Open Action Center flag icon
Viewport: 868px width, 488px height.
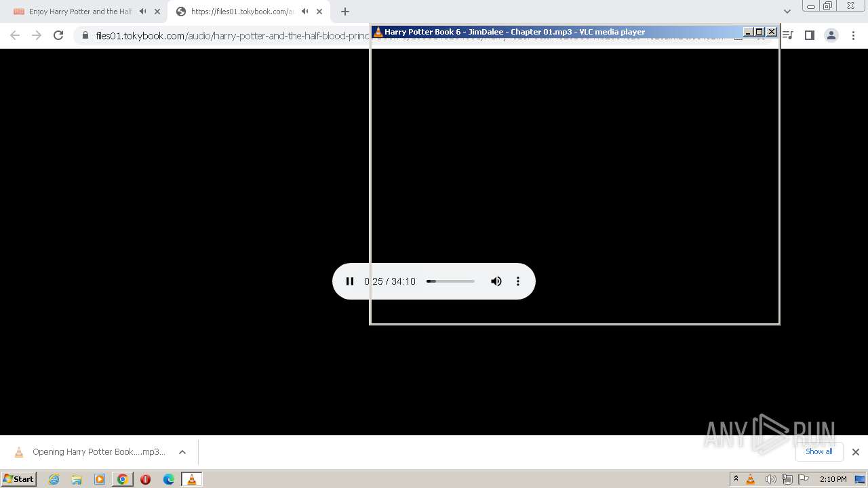coord(804,479)
